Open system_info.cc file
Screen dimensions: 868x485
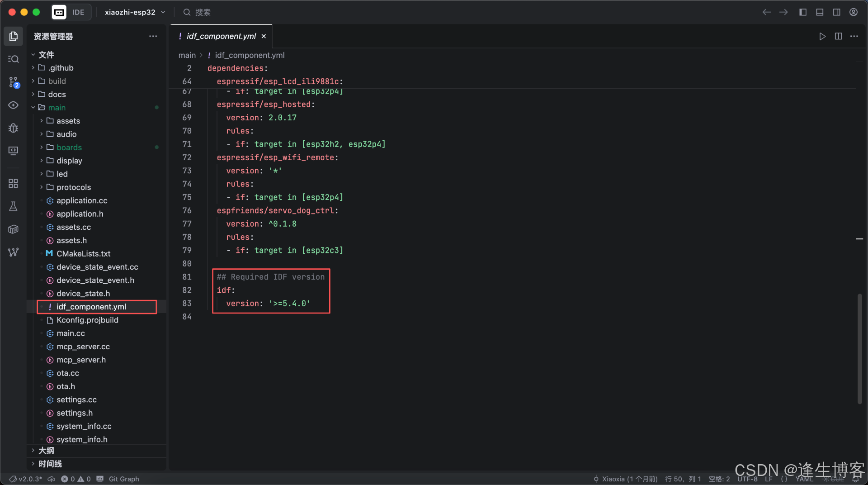(x=84, y=426)
